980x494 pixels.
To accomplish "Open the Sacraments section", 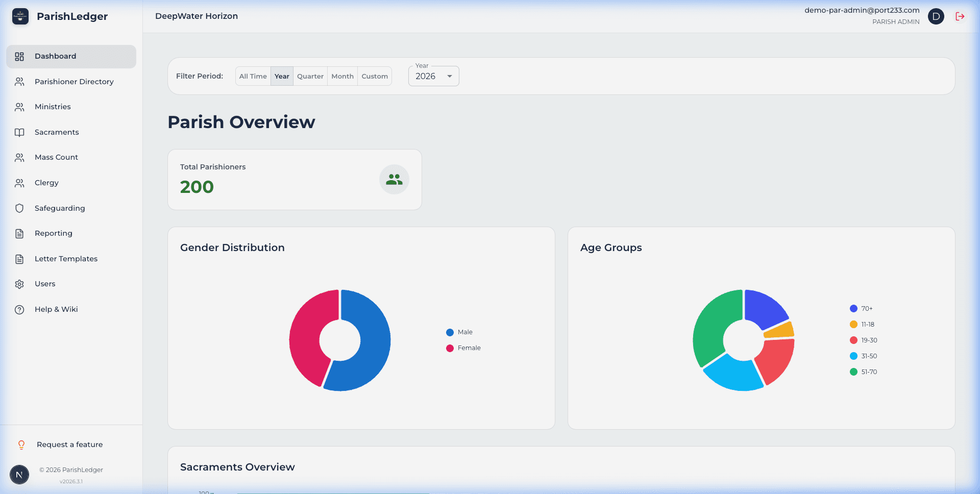I will (56, 132).
